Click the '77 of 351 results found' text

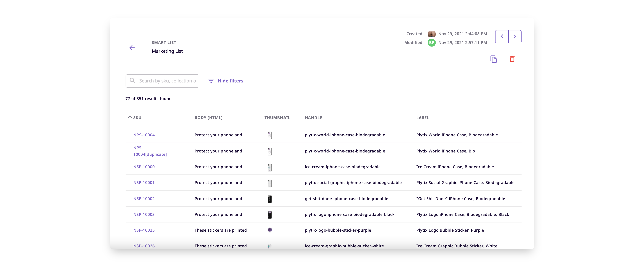(x=148, y=99)
